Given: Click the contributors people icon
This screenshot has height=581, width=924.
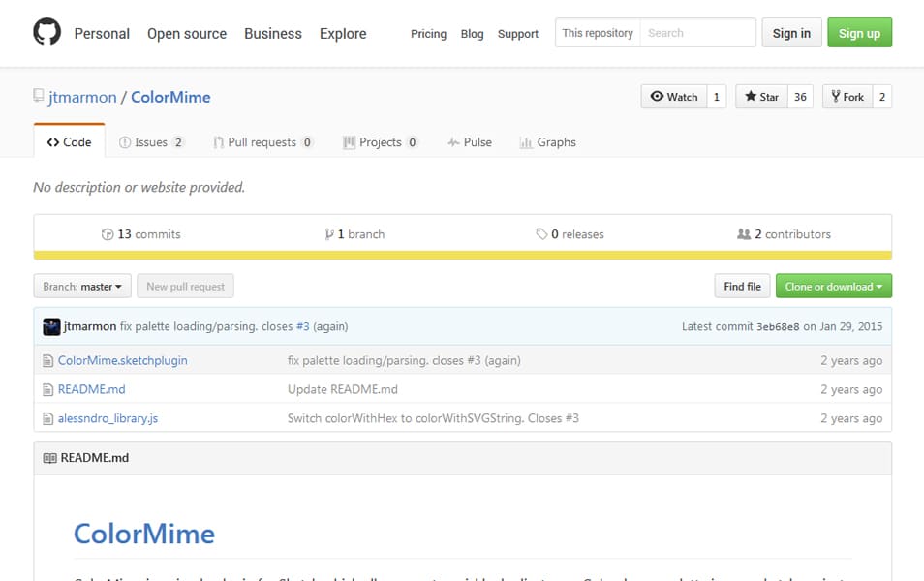Looking at the screenshot, I should tap(744, 234).
